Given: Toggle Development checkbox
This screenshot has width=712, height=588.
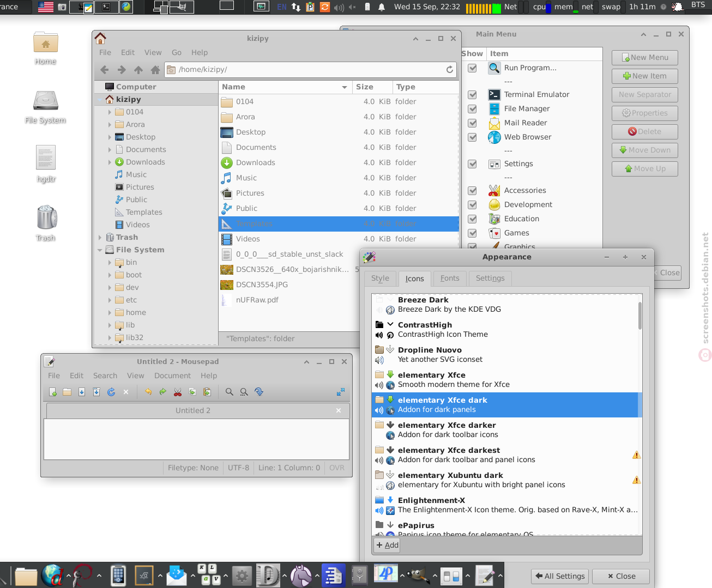Looking at the screenshot, I should 473,205.
